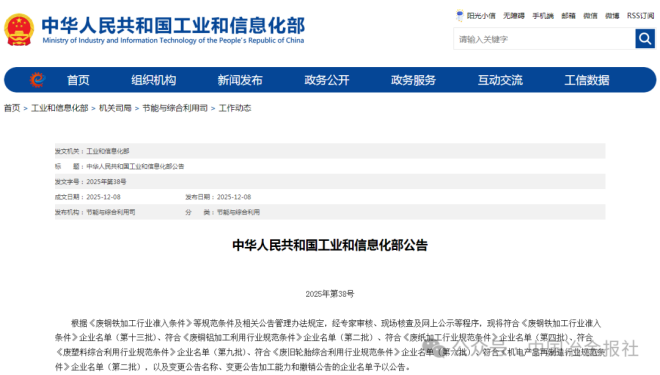660x375 pixels.
Task: Click 工业和信息化部 in the breadcrumb
Action: tap(60, 108)
